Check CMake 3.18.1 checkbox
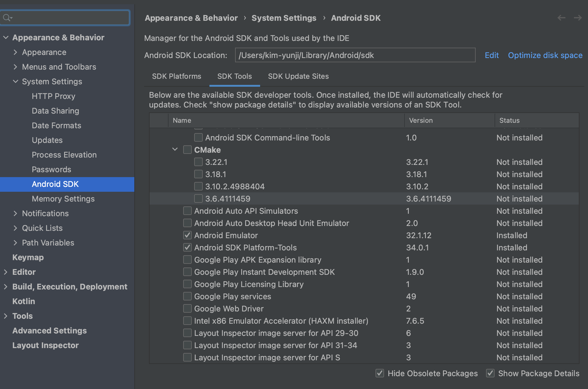This screenshot has width=588, height=389. click(x=198, y=174)
